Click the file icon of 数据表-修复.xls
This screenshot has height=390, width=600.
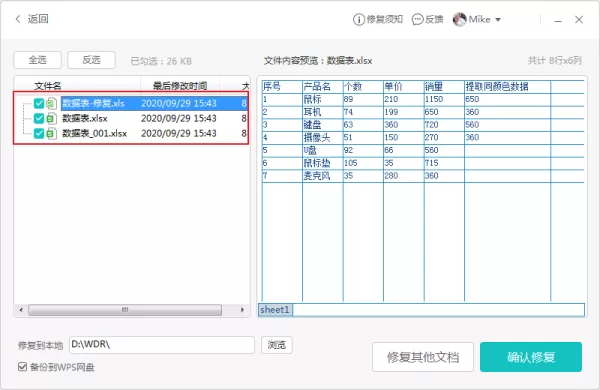[x=52, y=103]
